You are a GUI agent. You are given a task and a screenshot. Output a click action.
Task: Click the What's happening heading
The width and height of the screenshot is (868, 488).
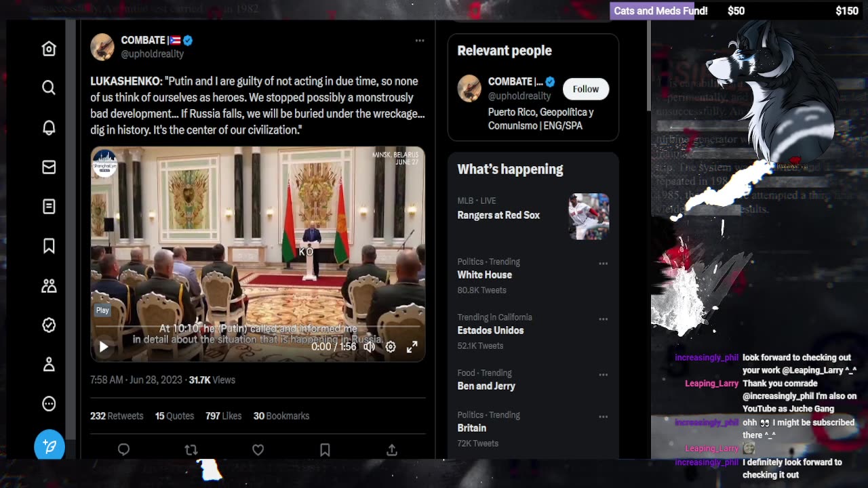point(510,169)
